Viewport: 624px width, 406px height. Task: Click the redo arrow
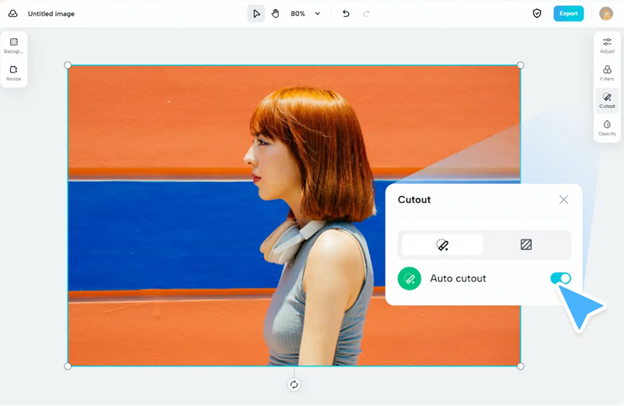pos(366,14)
